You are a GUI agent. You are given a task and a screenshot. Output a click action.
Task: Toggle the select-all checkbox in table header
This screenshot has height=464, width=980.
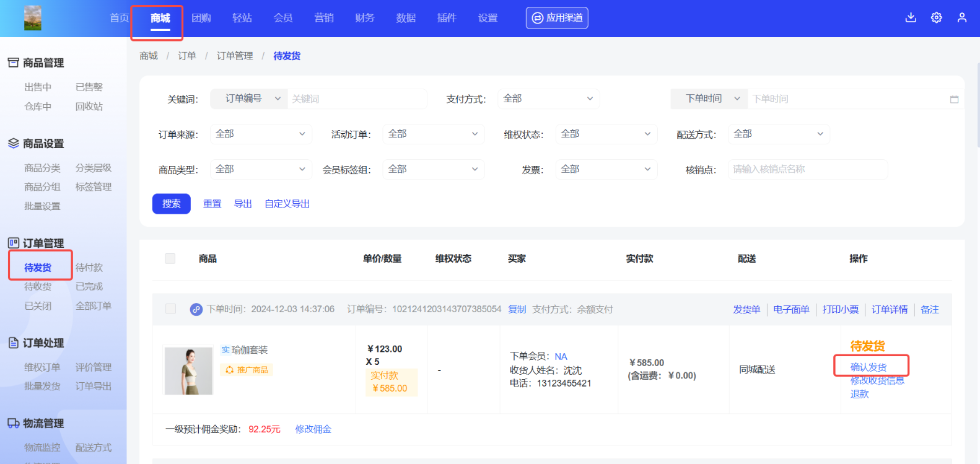coord(170,258)
